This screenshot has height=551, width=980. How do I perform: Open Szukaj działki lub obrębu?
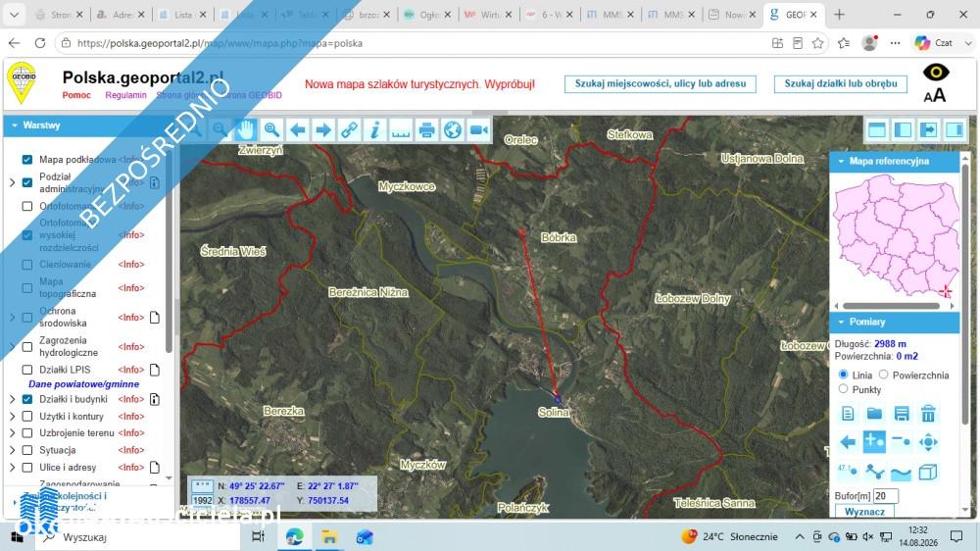click(841, 83)
